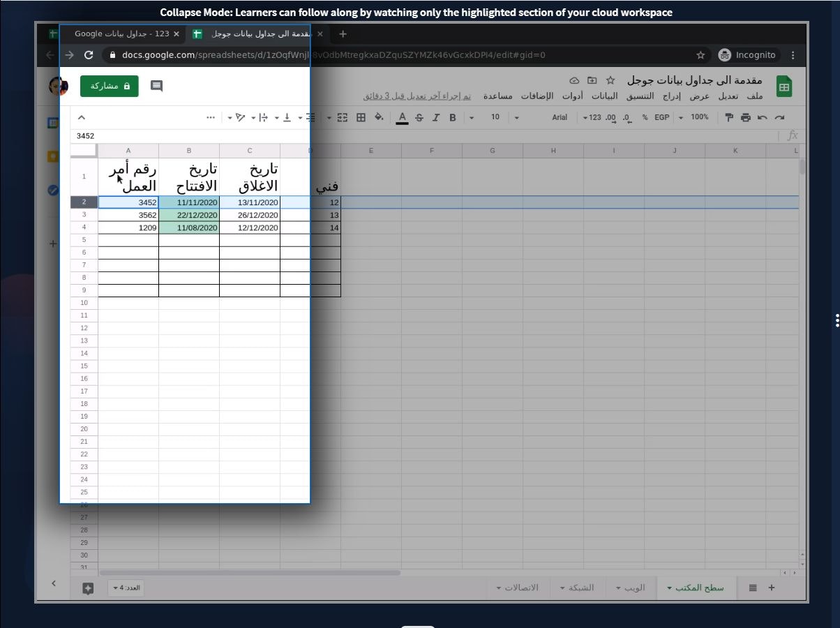
Task: Open a new Chrome tab
Action: [x=343, y=33]
